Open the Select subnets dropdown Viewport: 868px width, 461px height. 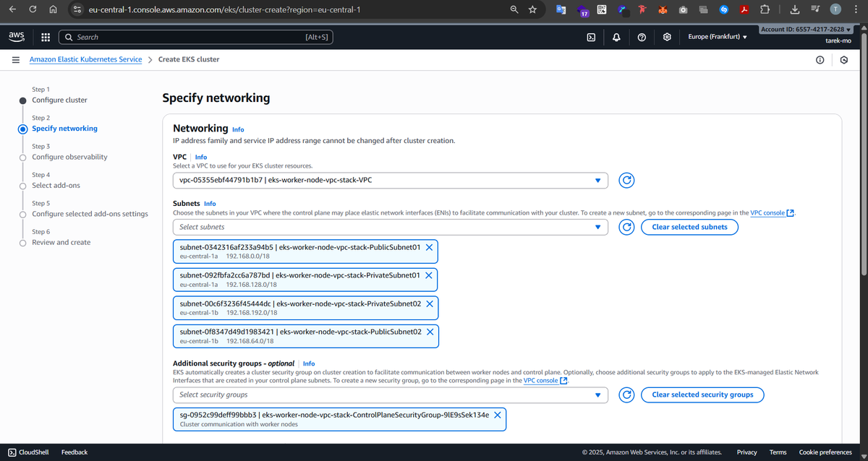[391, 227]
